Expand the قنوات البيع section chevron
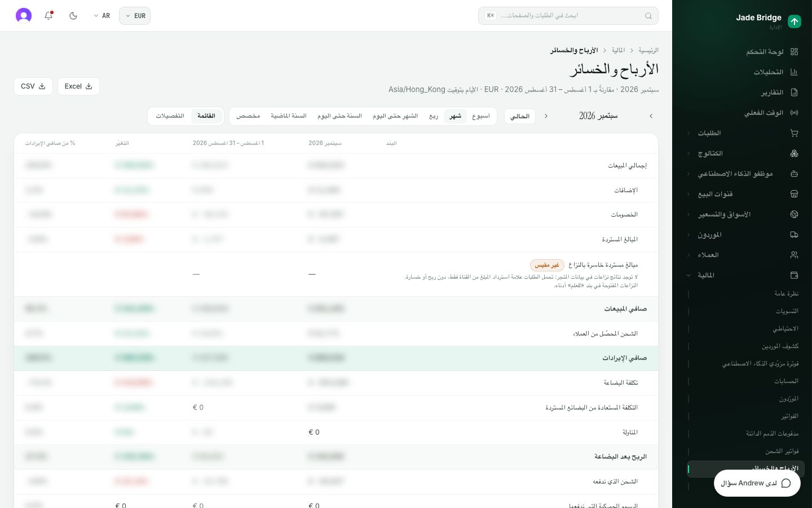Viewport: 812px width, 508px height. click(689, 194)
